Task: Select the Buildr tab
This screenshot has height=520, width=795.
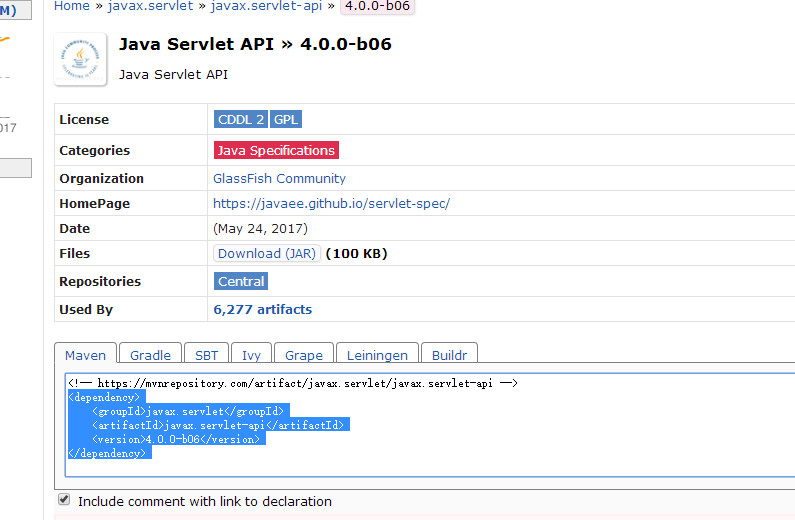Action: (449, 355)
